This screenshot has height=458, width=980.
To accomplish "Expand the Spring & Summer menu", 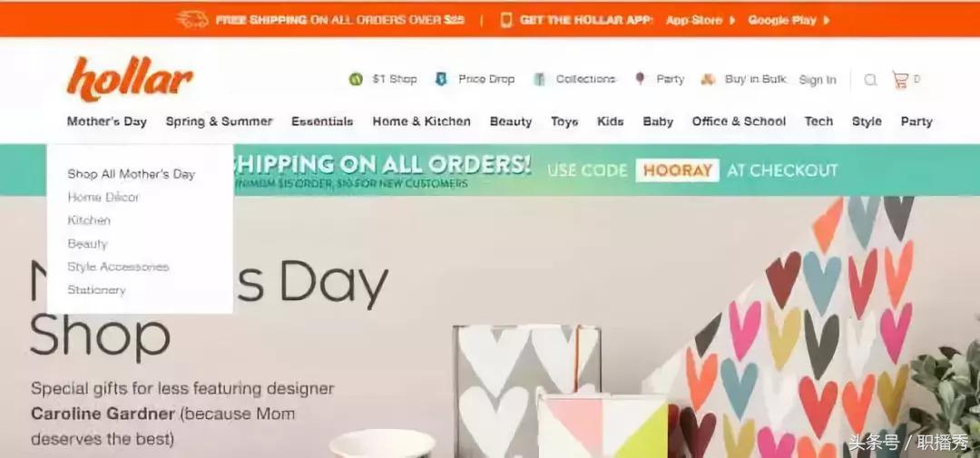I will (220, 122).
